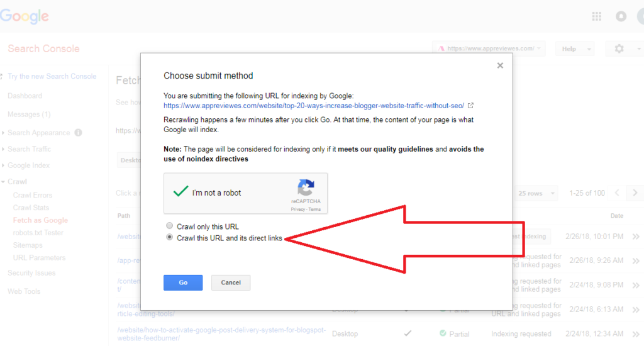The height and width of the screenshot is (346, 644).
Task: Click the reCAPTCHA logo icon
Action: pyautogui.click(x=306, y=187)
